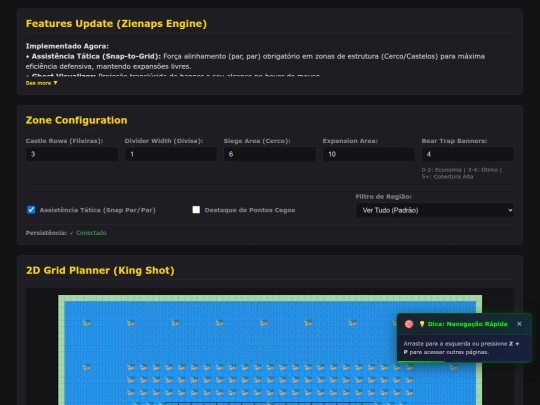Click the 'Implementado Agora:' label
This screenshot has width=540, height=405.
67,46
